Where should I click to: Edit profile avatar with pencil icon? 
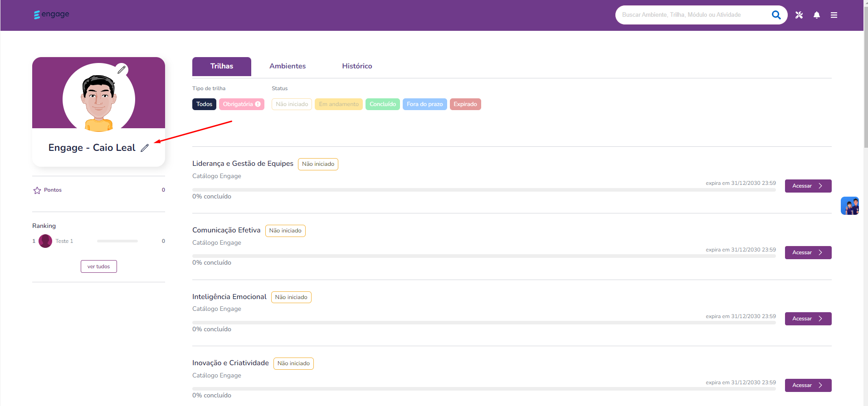tap(122, 69)
